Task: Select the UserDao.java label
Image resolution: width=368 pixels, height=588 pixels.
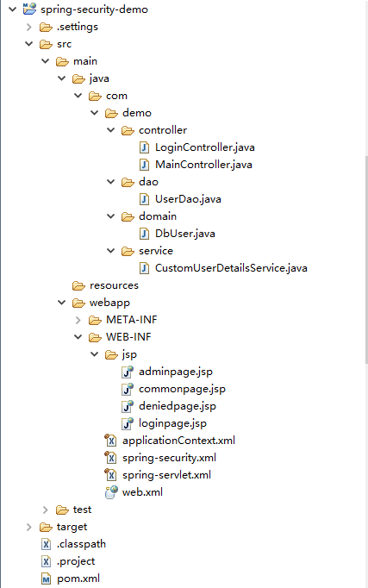Action: (188, 199)
